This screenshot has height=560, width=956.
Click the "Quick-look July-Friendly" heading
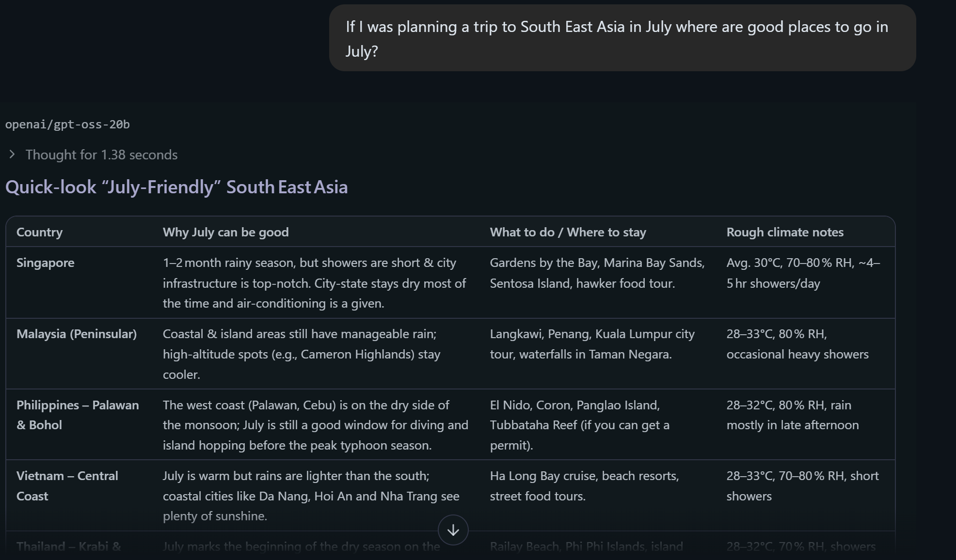coord(176,187)
